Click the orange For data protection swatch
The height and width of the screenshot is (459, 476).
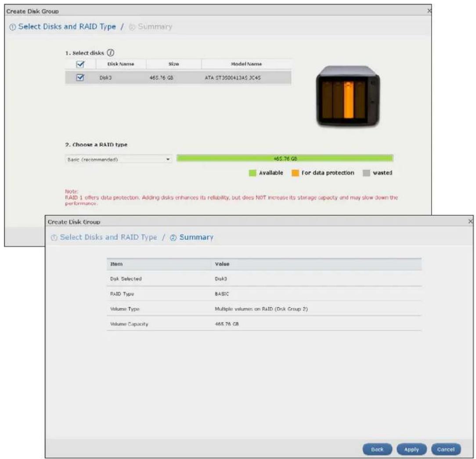[x=295, y=173]
